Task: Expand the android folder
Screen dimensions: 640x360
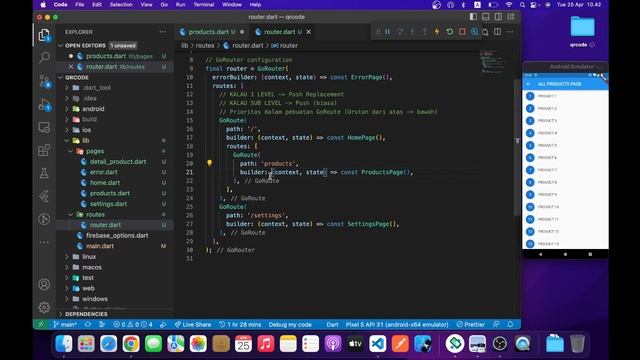Action: [115, 109]
